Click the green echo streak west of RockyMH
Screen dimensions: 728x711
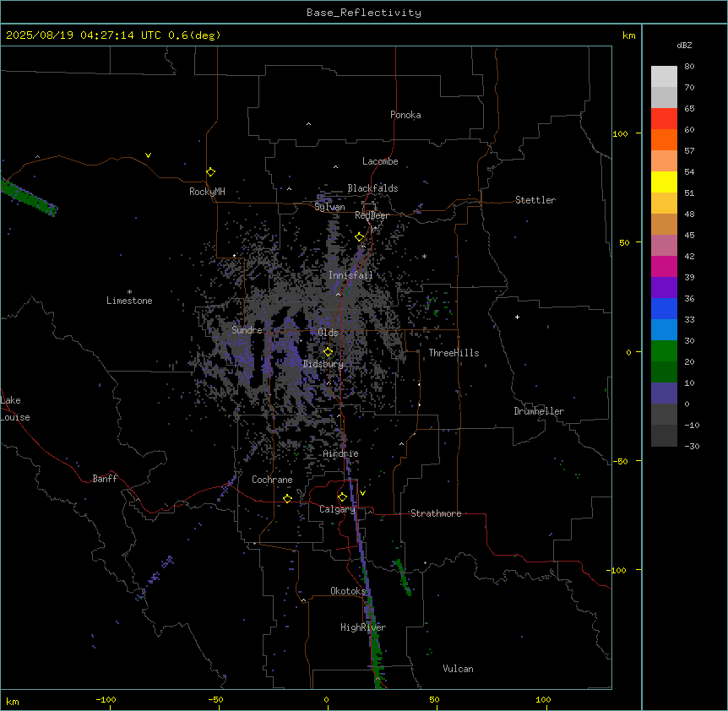(x=29, y=198)
